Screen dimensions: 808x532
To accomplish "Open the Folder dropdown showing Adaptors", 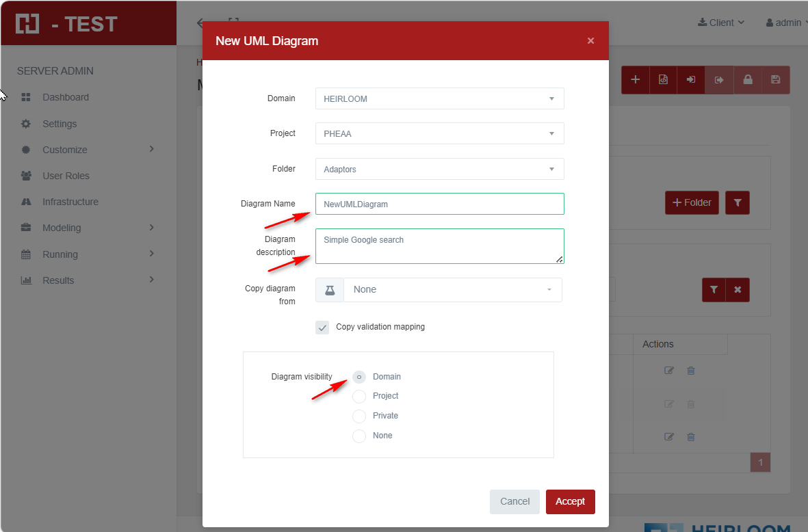I will pos(439,169).
